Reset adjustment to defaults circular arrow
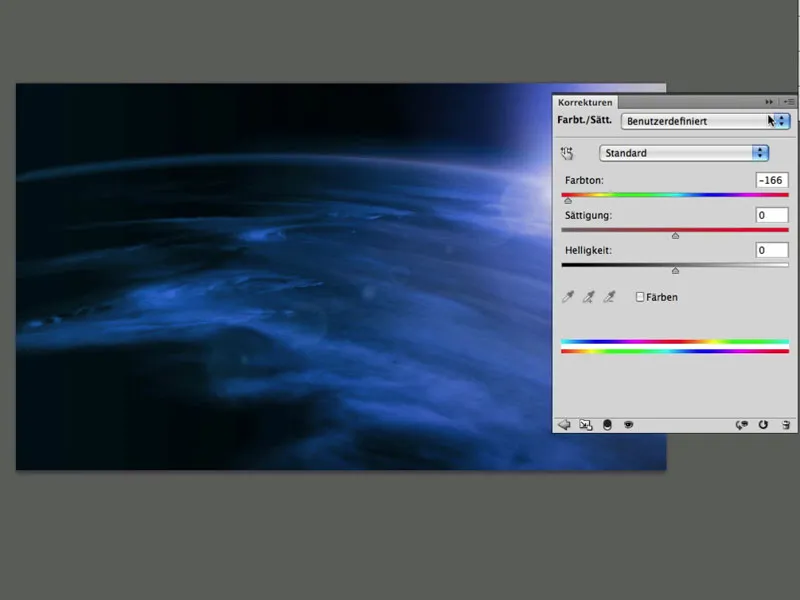Image resolution: width=800 pixels, height=600 pixels. click(x=763, y=424)
